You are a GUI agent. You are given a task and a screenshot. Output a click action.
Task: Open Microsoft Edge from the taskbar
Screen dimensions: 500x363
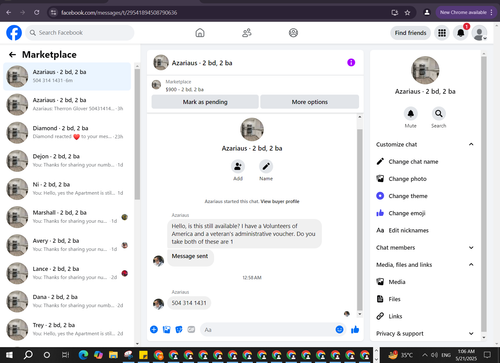point(83,355)
